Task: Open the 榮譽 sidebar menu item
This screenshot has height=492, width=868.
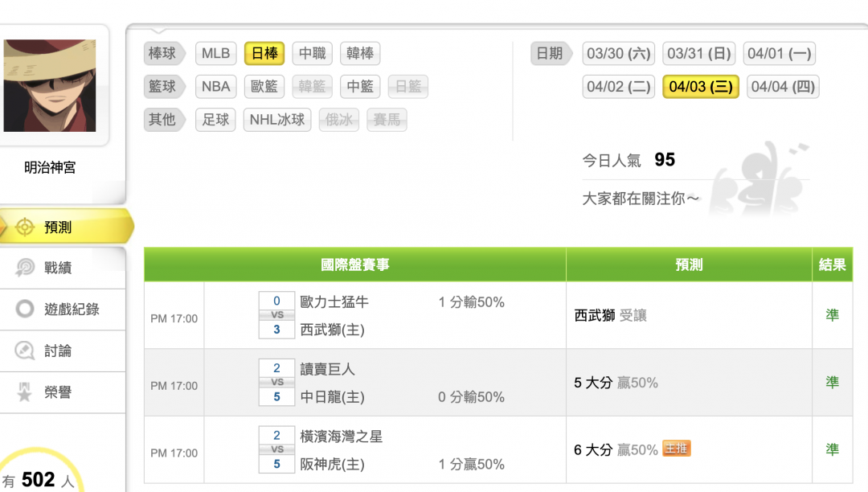Action: 63,392
